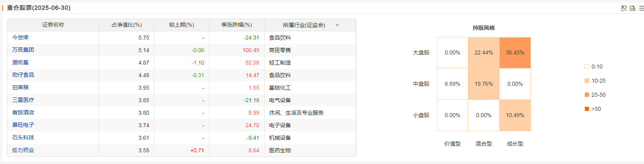Click 5.75 net value ratio of 今世缘
This screenshot has height=164, width=644.
(x=144, y=38)
